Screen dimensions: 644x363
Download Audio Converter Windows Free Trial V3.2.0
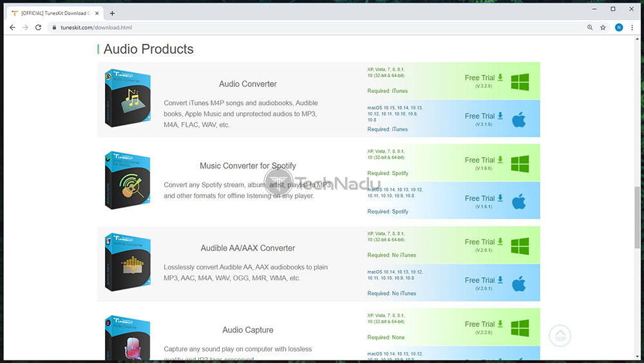[484, 81]
